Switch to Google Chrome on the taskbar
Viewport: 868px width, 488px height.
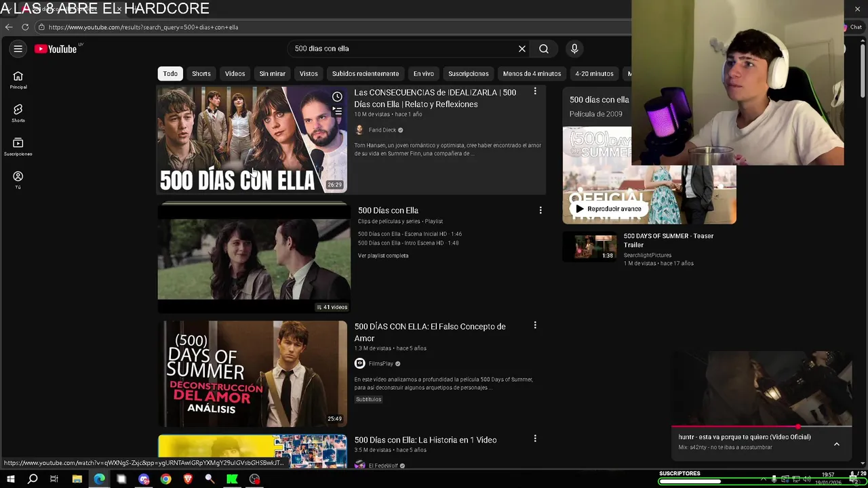coord(166,479)
